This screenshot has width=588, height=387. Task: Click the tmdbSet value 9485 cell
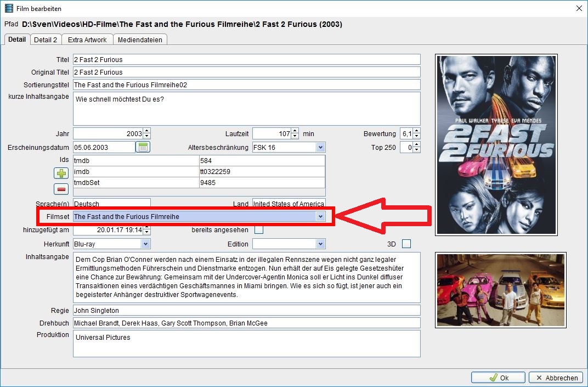point(262,182)
